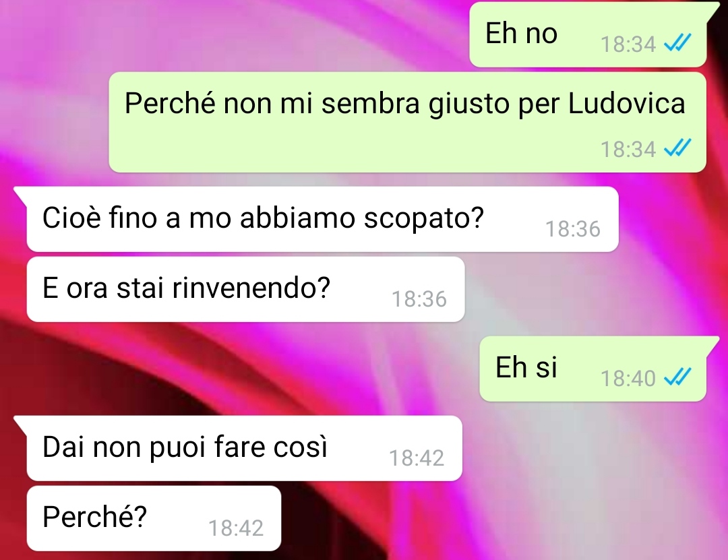Tap the 18:42 timestamp beside "Dai non puoi fare così"

click(417, 458)
